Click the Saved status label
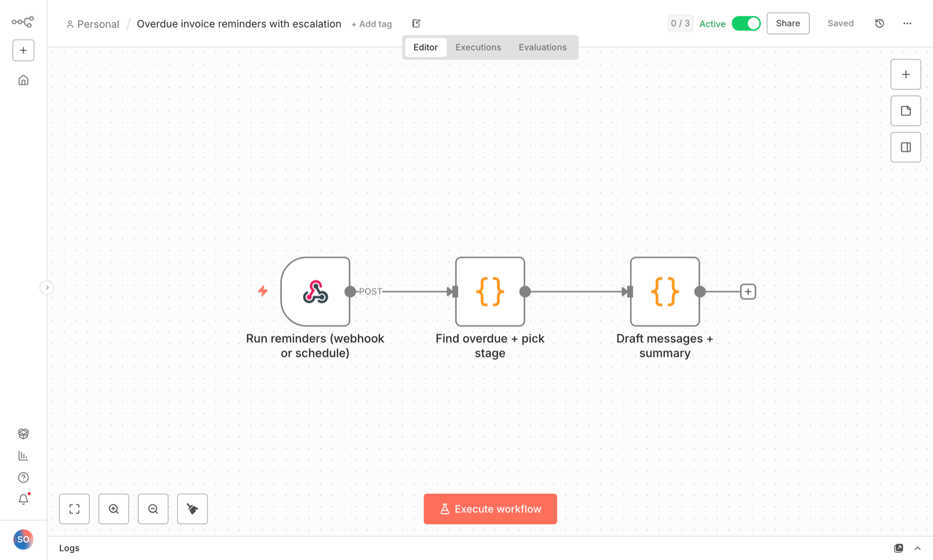 coord(840,23)
